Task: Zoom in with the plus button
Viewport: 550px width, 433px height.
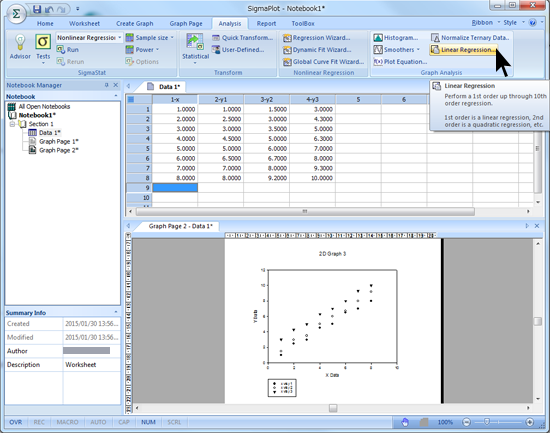Action: click(x=530, y=422)
